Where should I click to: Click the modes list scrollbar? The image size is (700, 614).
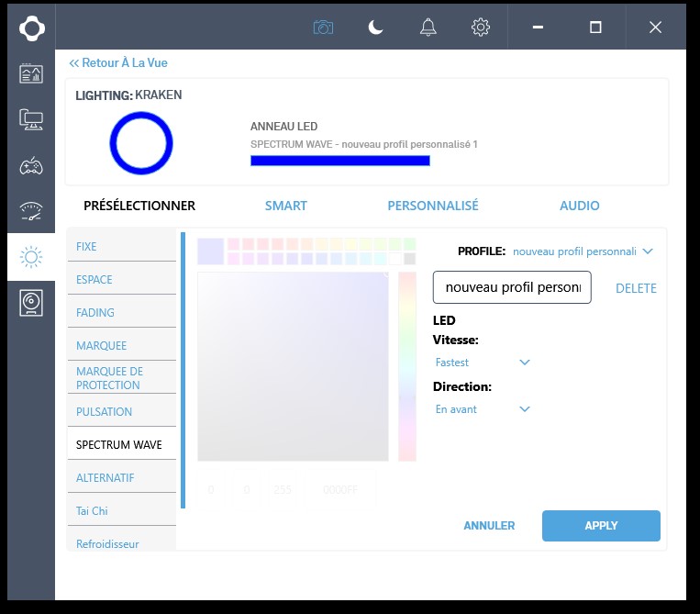pyautogui.click(x=183, y=370)
